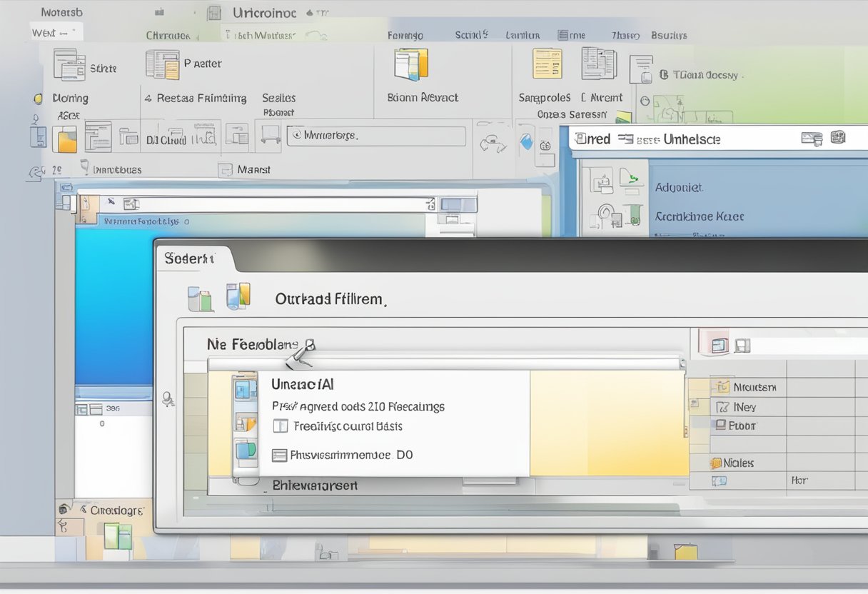Click the Marast icon in the ribbon

click(226, 170)
